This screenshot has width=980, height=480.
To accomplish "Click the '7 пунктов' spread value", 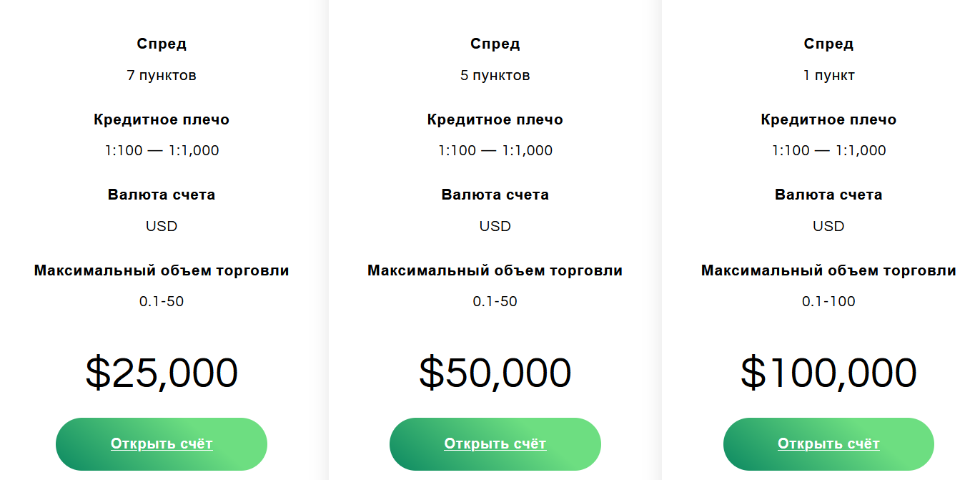I will [x=162, y=75].
